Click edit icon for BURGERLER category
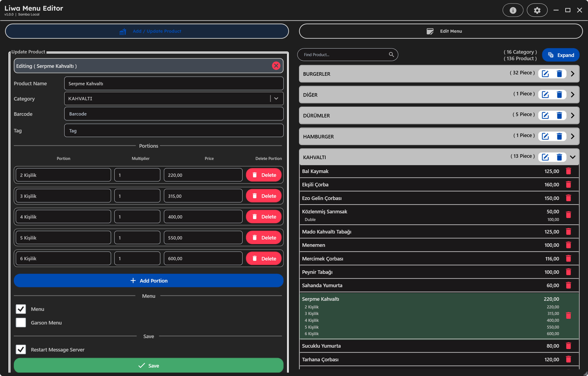The image size is (588, 376). 545,74
